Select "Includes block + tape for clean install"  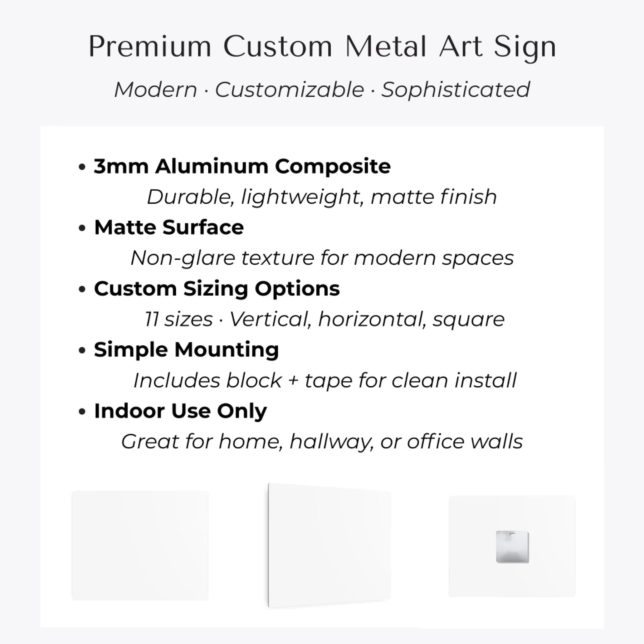[x=325, y=380]
